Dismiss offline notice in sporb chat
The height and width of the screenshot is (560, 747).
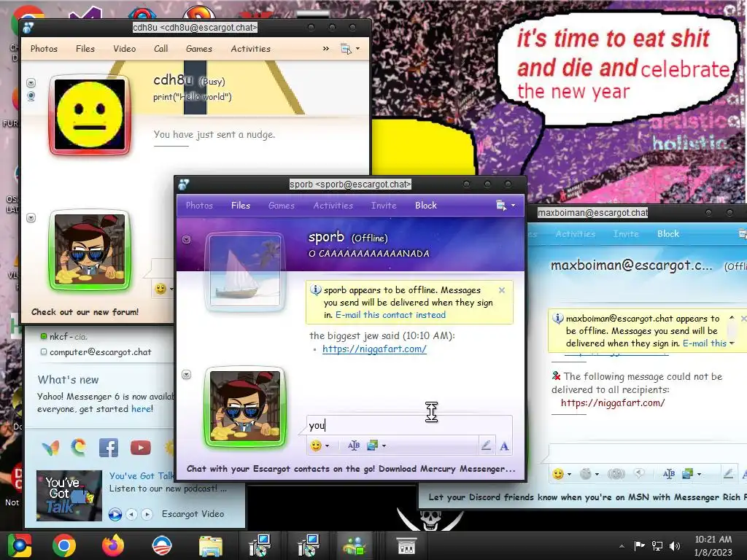pyautogui.click(x=502, y=290)
